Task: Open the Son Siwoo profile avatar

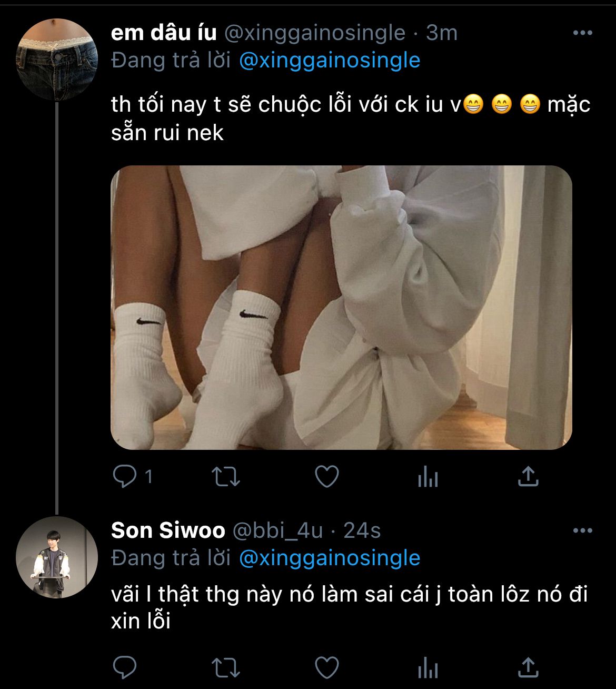Action: tap(57, 557)
